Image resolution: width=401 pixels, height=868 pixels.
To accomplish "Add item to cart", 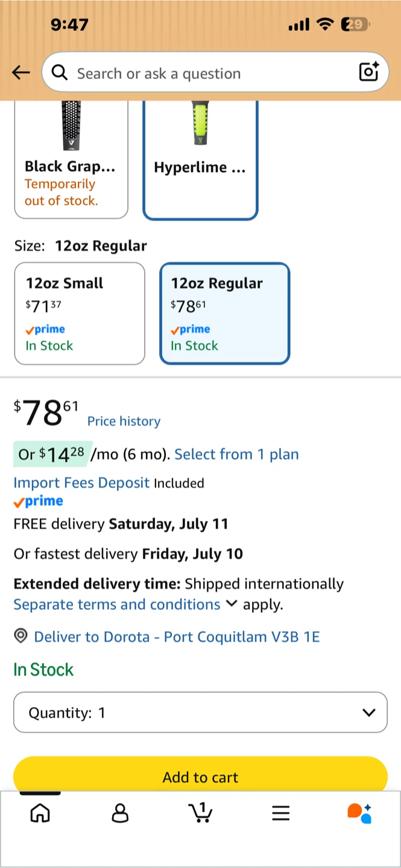I will [200, 776].
